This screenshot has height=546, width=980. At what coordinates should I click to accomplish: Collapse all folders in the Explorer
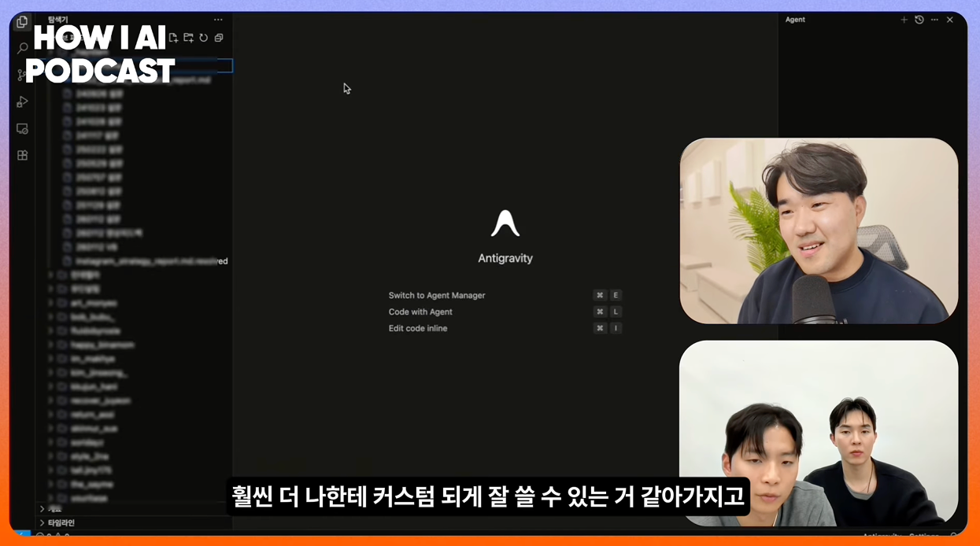pos(218,37)
